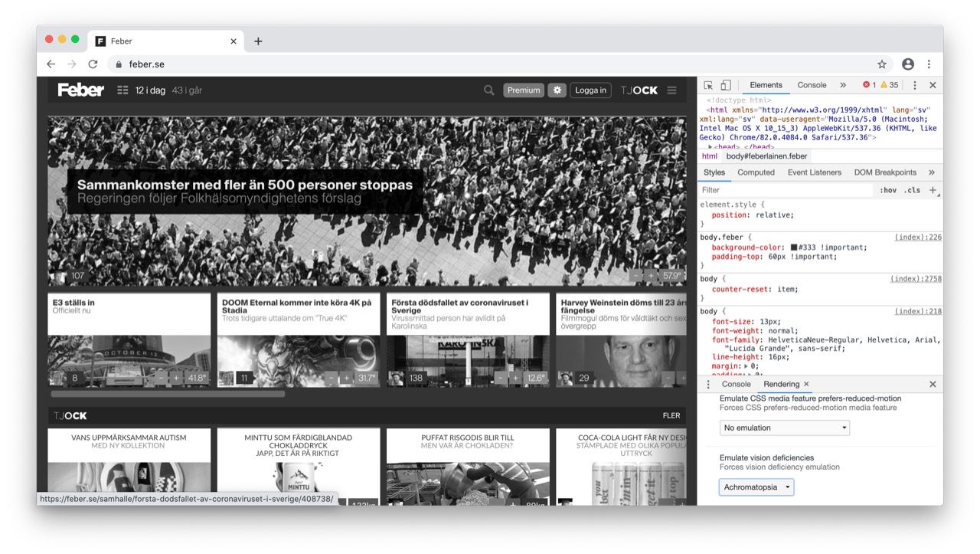Expand the margin shorthand property
This screenshot has width=980, height=554.
tap(746, 366)
